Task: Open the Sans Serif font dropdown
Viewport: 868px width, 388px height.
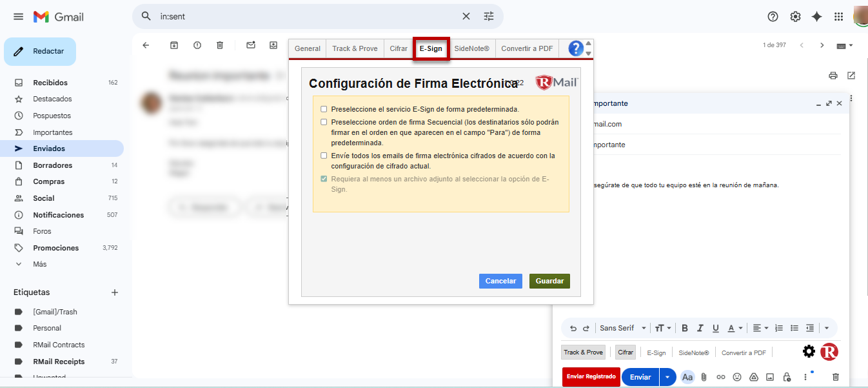Action: (623, 328)
